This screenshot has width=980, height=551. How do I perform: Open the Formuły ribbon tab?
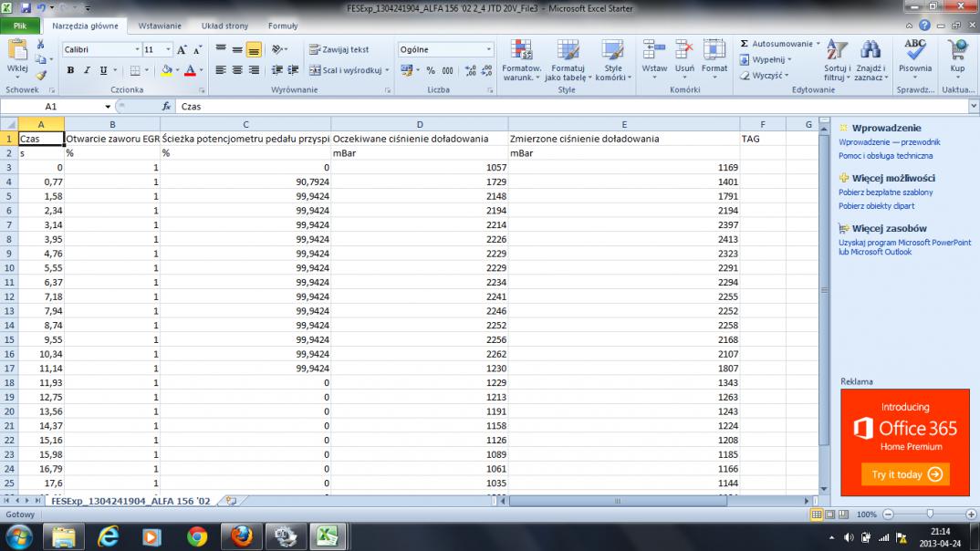(x=283, y=26)
